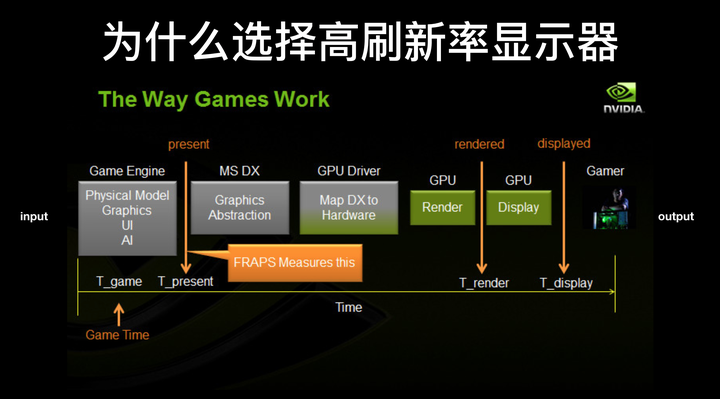Click the 'output' label
This screenshot has height=399, width=720.
point(676,217)
